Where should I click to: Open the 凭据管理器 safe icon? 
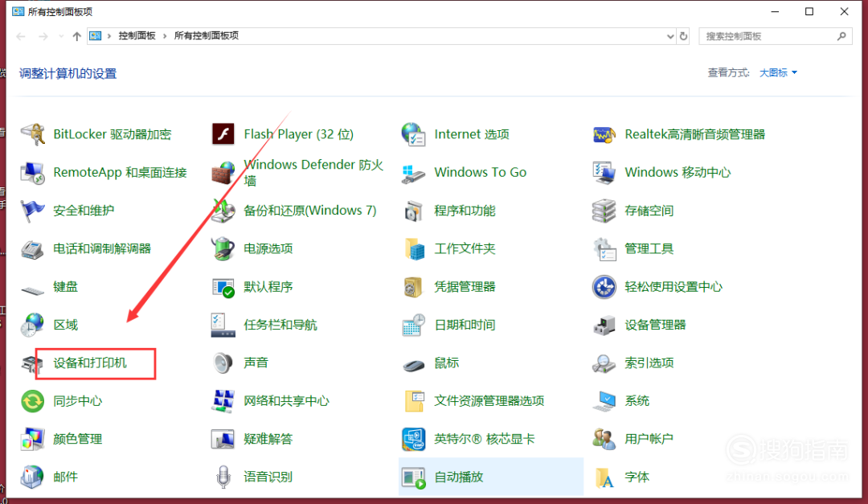coord(414,288)
